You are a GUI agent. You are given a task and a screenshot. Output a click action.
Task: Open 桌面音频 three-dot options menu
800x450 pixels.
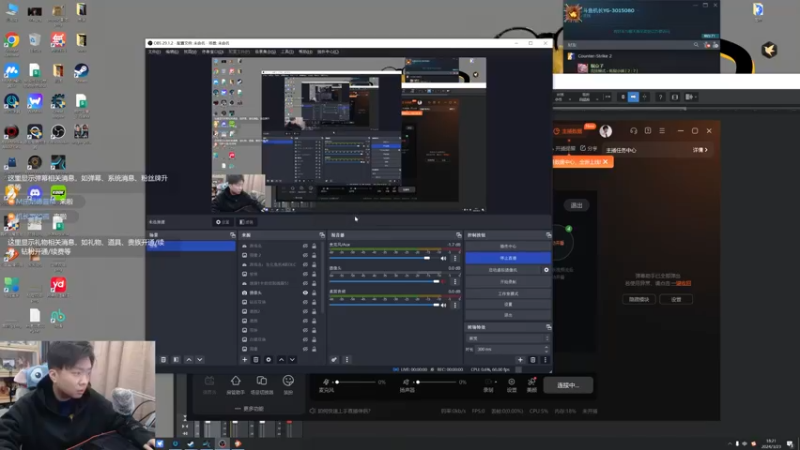click(x=455, y=305)
